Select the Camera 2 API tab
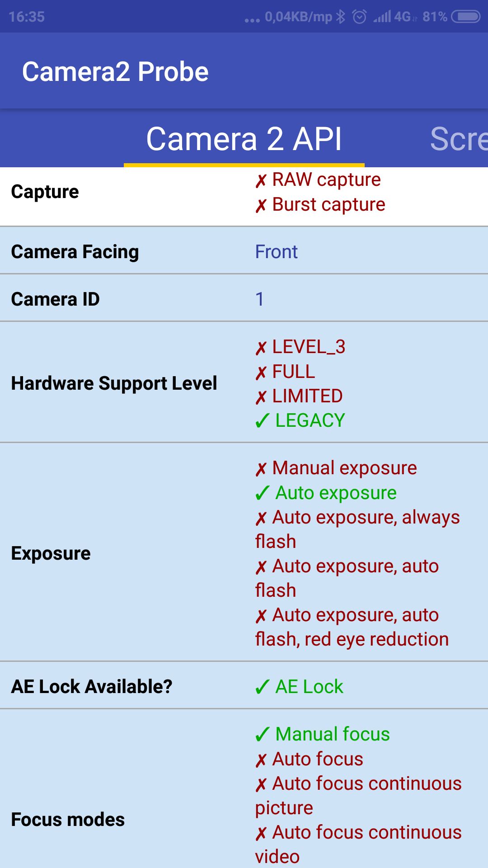Screen dimensions: 488x868 (x=244, y=138)
